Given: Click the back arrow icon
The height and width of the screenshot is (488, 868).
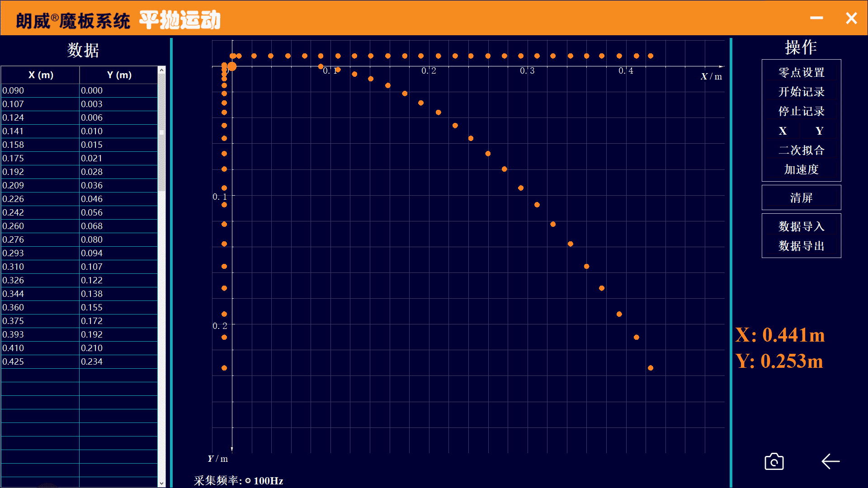Looking at the screenshot, I should tap(830, 461).
